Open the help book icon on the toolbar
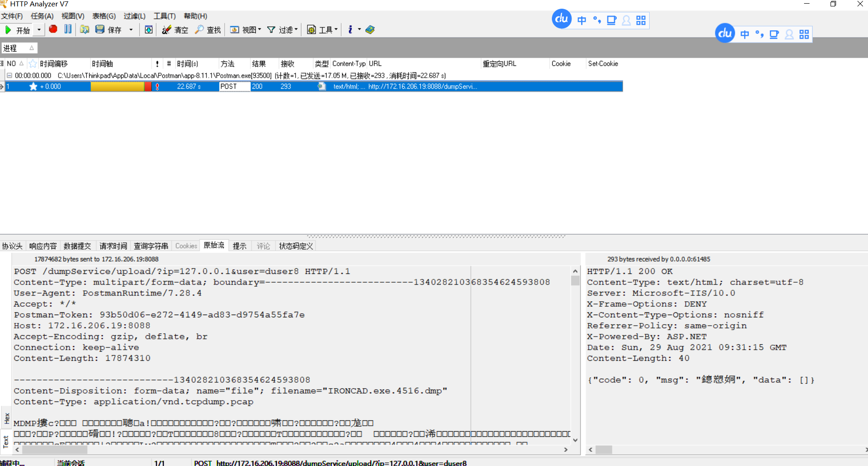Screen dimensions: 868x466 click(370, 29)
